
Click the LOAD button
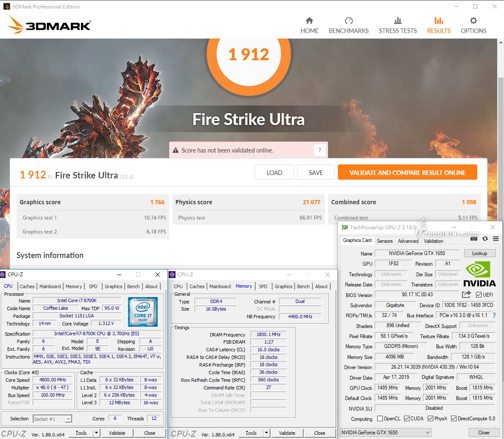click(274, 172)
